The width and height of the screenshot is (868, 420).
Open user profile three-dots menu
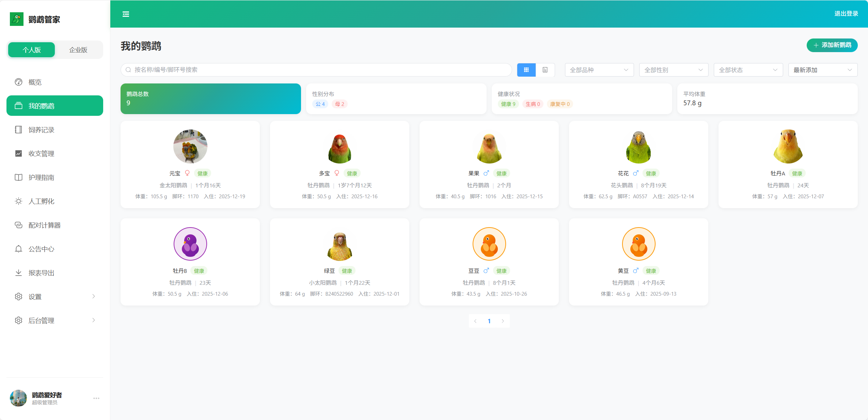tap(96, 398)
